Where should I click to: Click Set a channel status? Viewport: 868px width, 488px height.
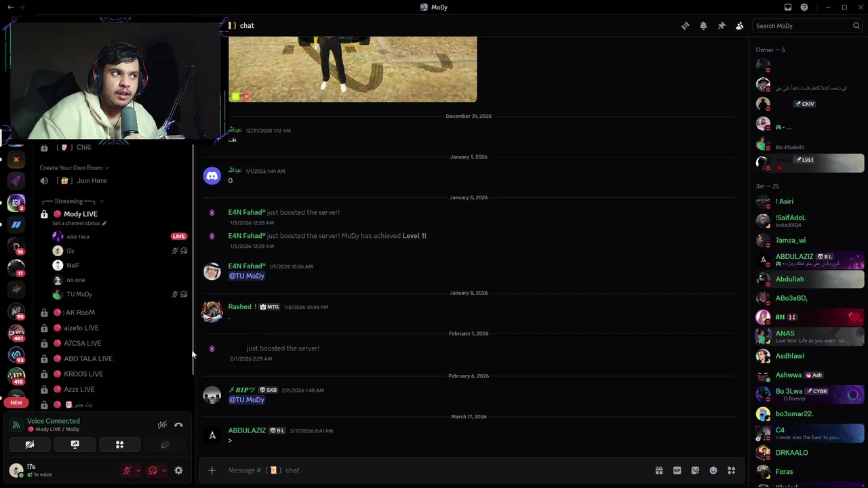coord(79,223)
